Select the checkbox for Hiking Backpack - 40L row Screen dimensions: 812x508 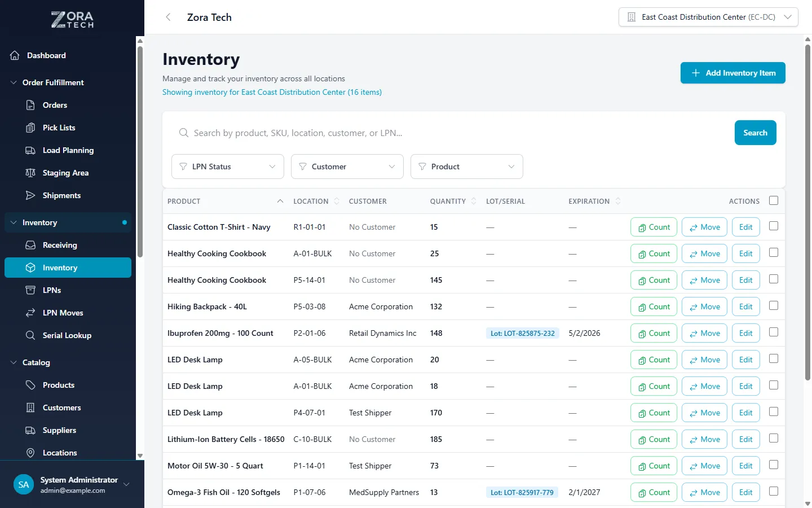774,306
